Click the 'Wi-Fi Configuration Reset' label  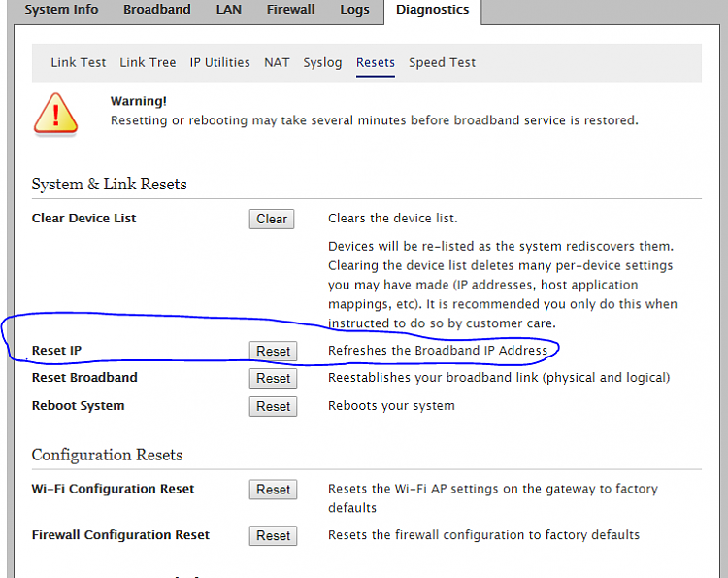coord(113,489)
